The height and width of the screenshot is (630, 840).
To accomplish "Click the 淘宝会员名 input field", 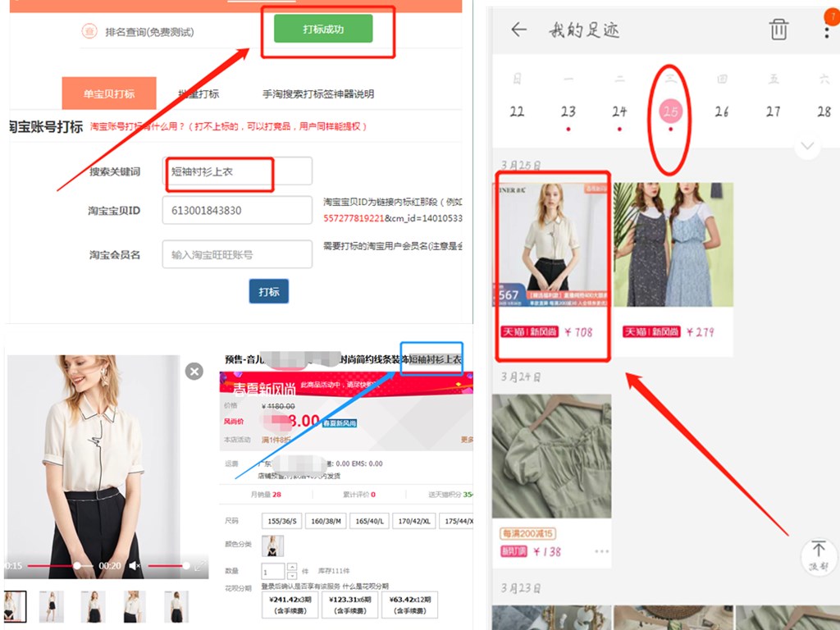I will point(237,254).
